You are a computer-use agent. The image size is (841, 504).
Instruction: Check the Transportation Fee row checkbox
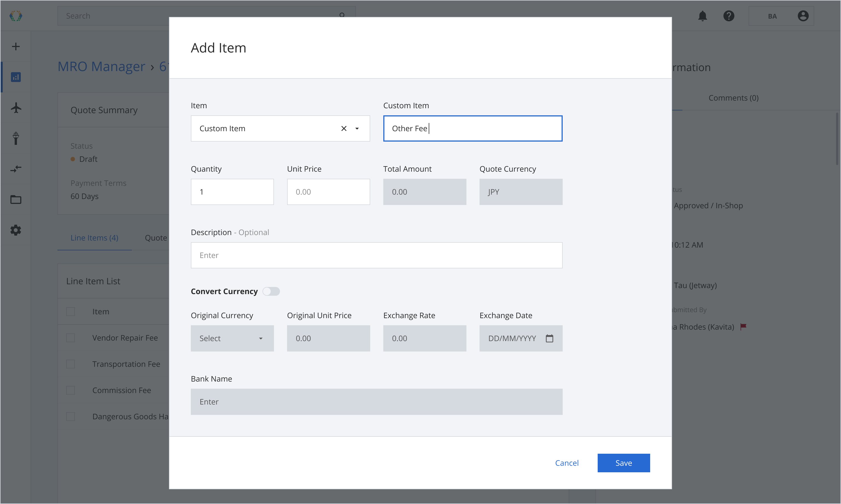tap(70, 364)
